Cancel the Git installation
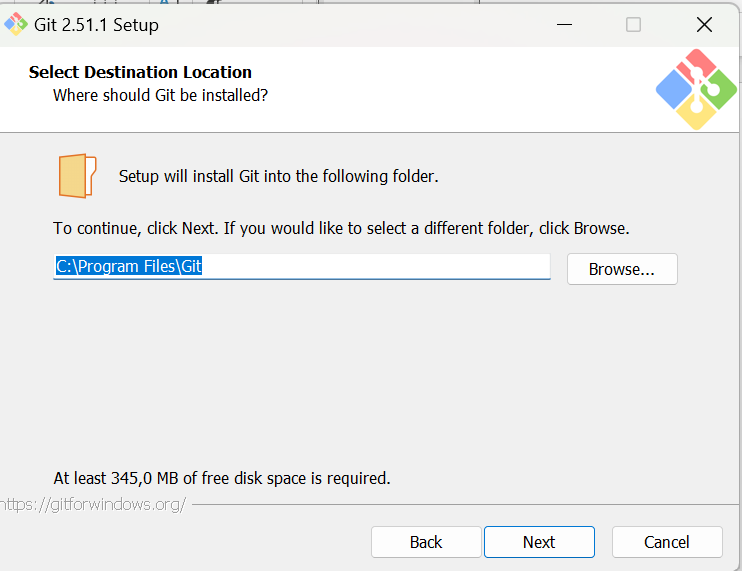The image size is (742, 571). [667, 542]
